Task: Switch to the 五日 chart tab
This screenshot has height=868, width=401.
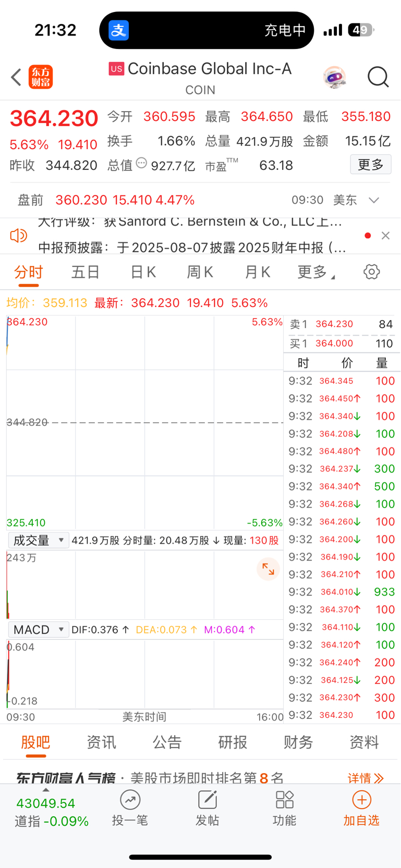Action: coord(86,272)
